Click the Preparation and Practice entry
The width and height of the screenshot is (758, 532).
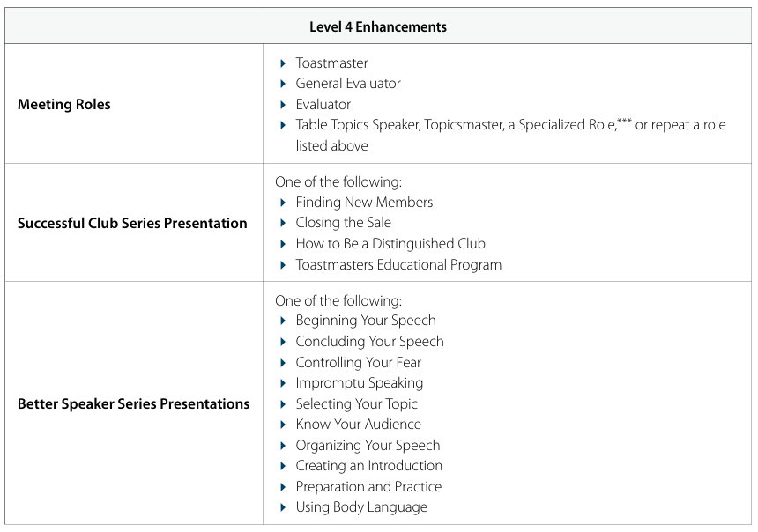click(368, 487)
